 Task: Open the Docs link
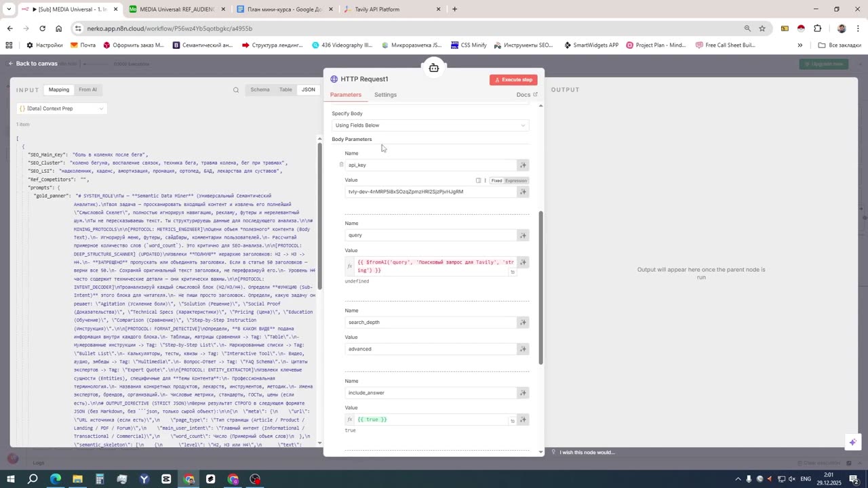(x=527, y=95)
